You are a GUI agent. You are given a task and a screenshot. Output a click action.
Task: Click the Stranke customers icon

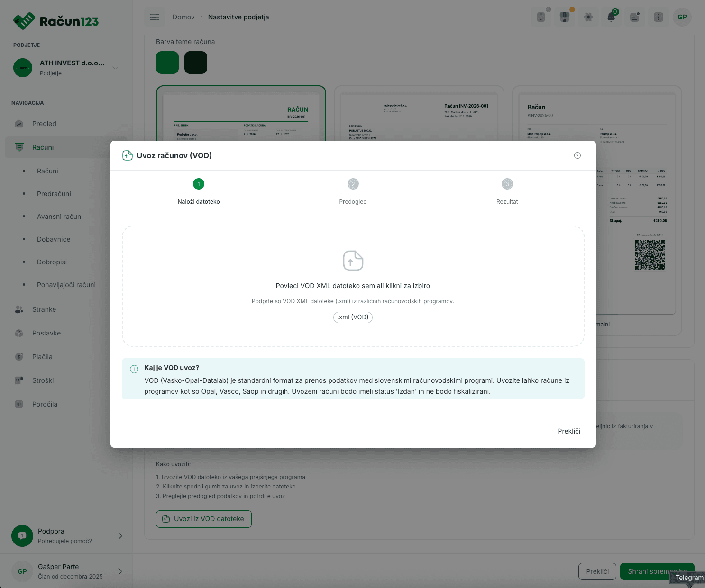click(19, 309)
